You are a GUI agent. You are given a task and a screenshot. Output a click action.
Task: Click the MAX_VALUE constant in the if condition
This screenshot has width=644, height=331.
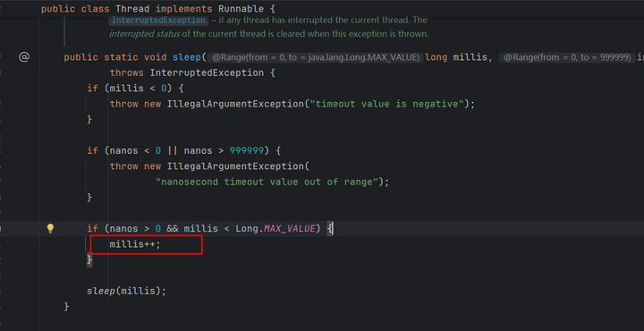coord(289,228)
